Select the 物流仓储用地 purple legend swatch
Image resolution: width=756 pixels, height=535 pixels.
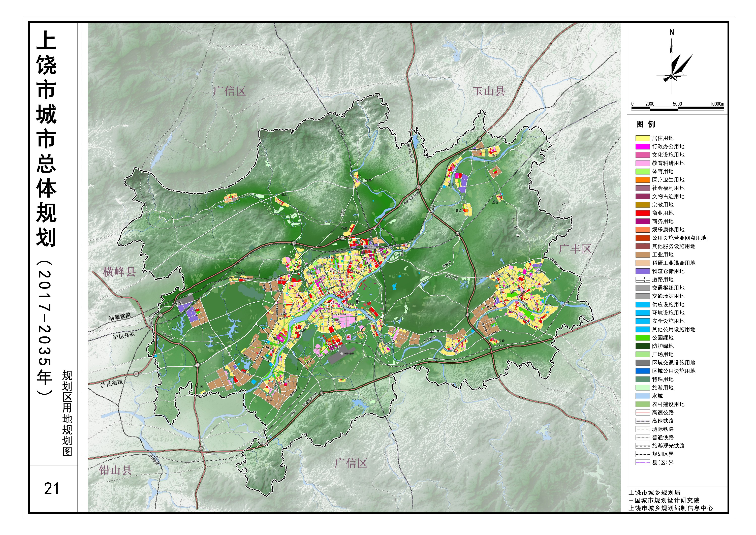[x=642, y=271]
